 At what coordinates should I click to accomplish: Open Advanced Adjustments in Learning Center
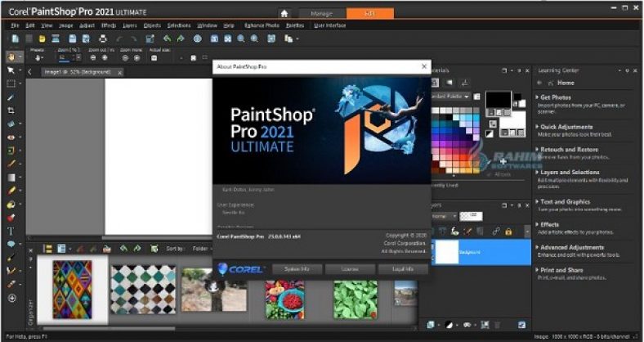click(572, 247)
